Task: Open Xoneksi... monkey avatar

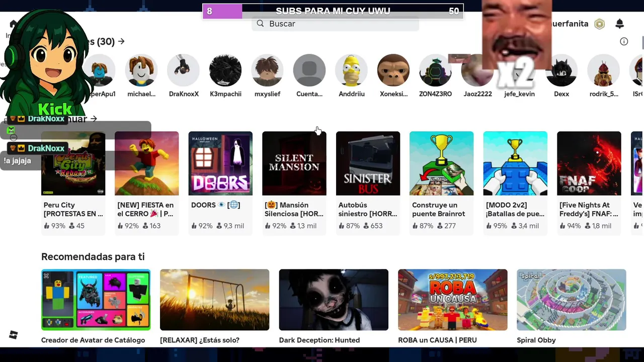Action: click(x=393, y=70)
